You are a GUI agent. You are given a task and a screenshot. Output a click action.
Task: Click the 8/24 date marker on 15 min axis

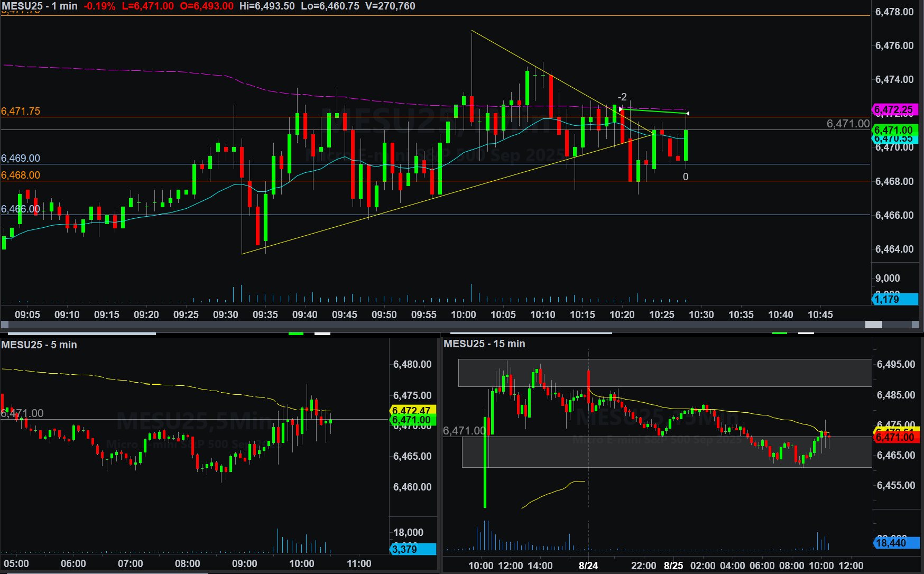588,566
